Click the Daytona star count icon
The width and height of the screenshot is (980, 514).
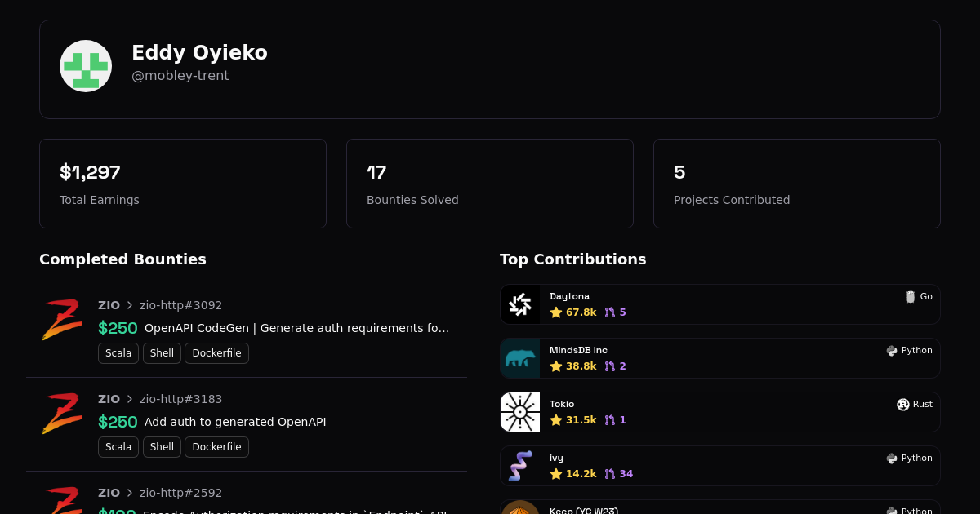tap(556, 312)
